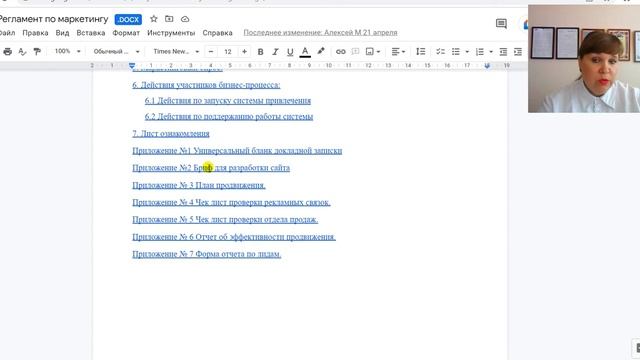Open Приложение № 5 Чек лист отдела продаж
This screenshot has width=640, height=360.
(225, 220)
